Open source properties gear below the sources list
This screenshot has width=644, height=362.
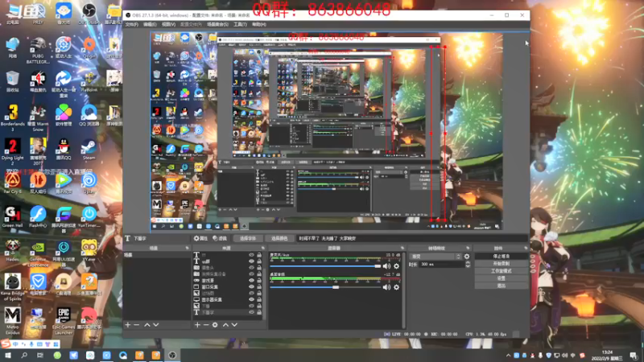point(215,325)
